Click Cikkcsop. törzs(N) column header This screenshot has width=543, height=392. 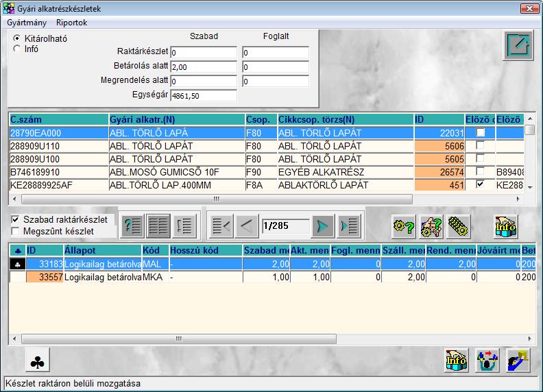(x=346, y=119)
